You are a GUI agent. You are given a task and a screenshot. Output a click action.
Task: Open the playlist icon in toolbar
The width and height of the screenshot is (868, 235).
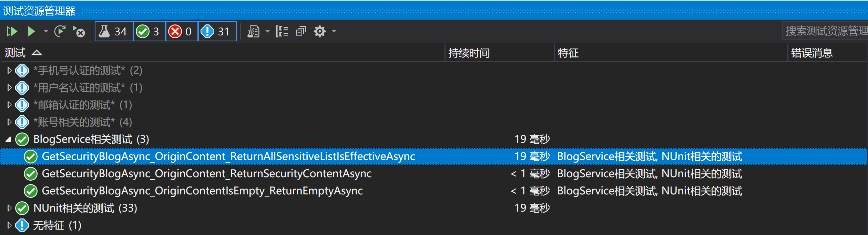click(x=254, y=32)
